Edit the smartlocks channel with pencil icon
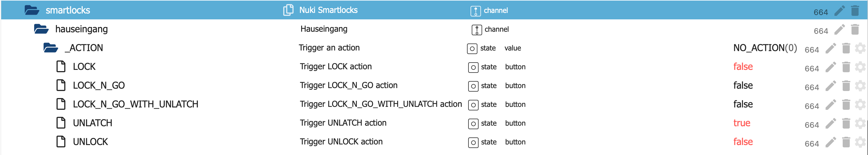Viewport: 868px width, 155px height. coord(839,11)
